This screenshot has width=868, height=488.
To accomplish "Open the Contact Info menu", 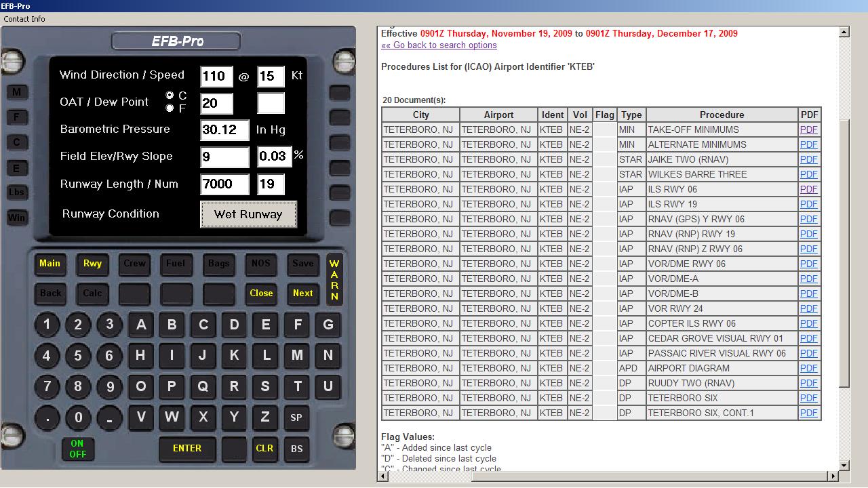I will 24,19.
